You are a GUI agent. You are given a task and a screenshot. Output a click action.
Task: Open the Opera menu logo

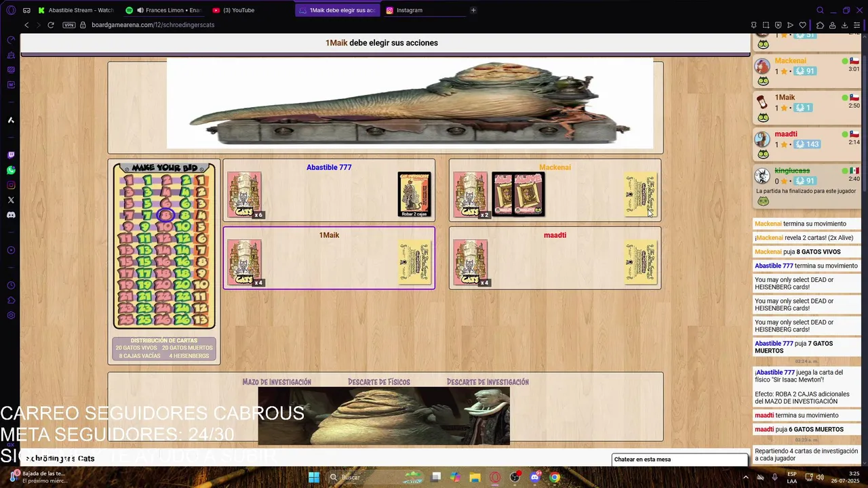[11, 10]
